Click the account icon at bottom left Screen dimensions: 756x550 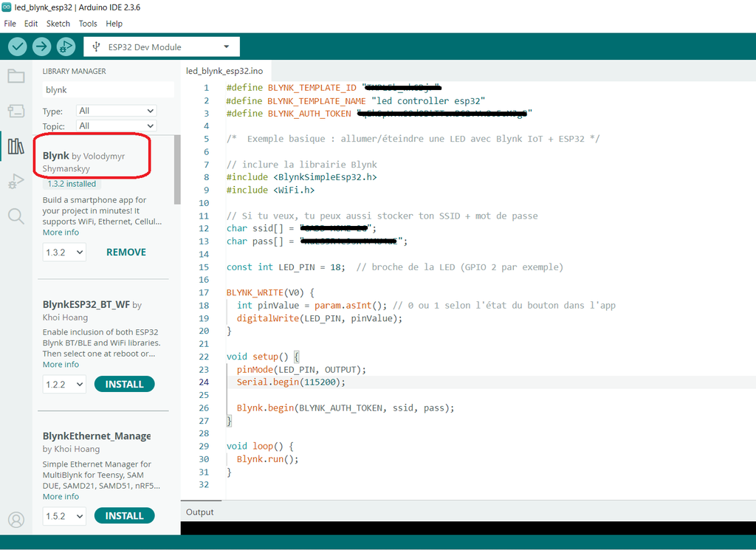[x=16, y=520]
